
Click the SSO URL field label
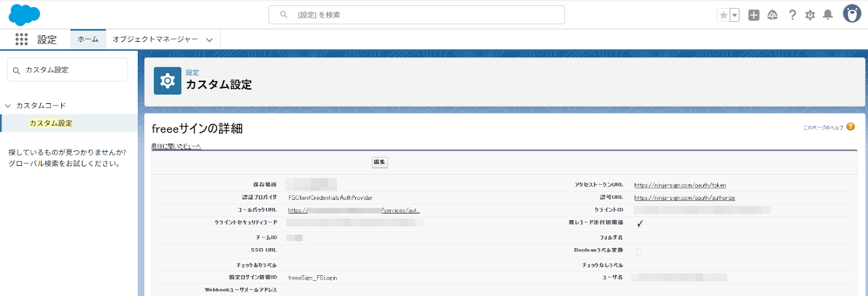coord(264,250)
